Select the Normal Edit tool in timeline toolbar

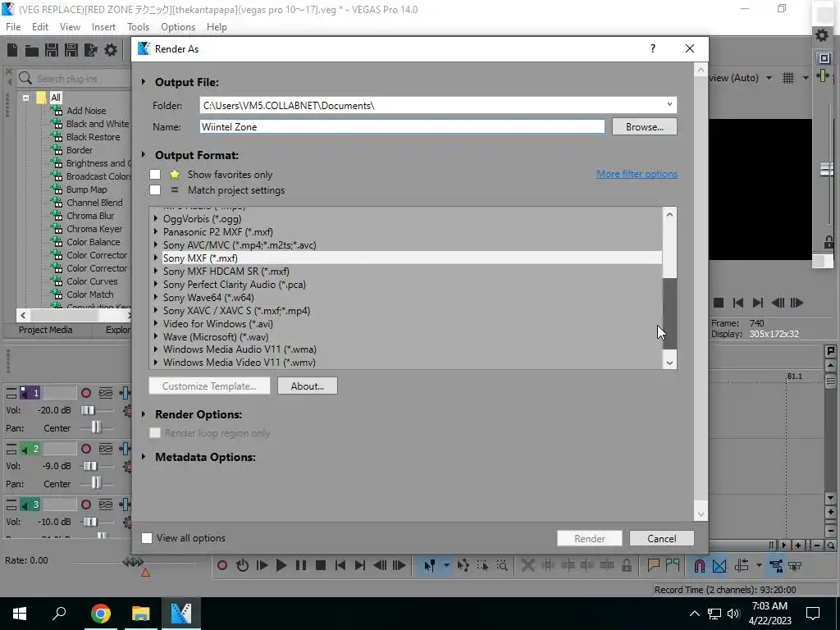pos(429,565)
